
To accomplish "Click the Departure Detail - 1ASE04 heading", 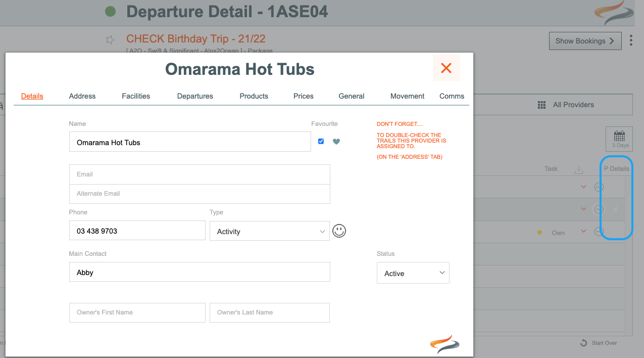I will [227, 12].
